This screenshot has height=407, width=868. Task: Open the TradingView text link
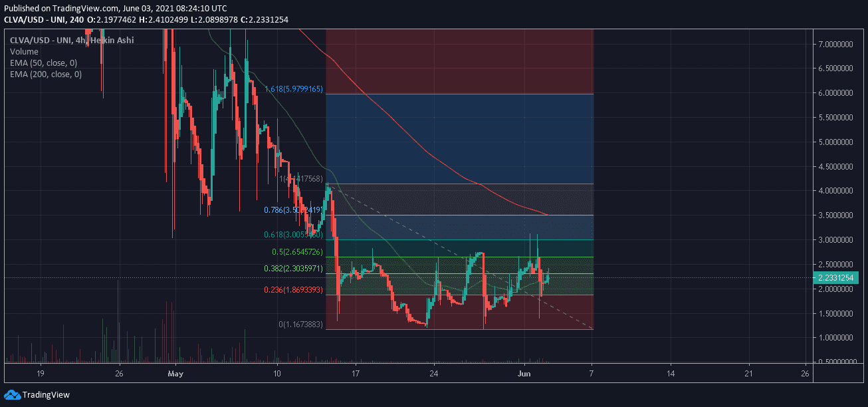pyautogui.click(x=46, y=394)
